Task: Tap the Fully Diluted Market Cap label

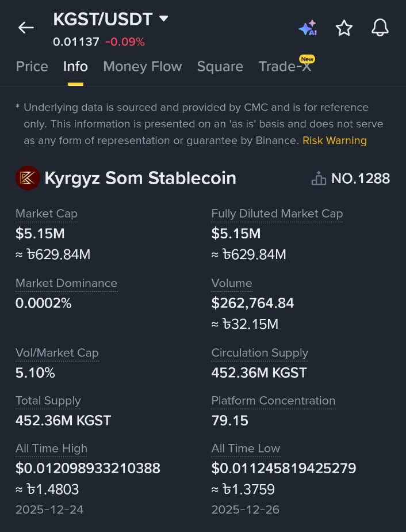Action: [277, 214]
